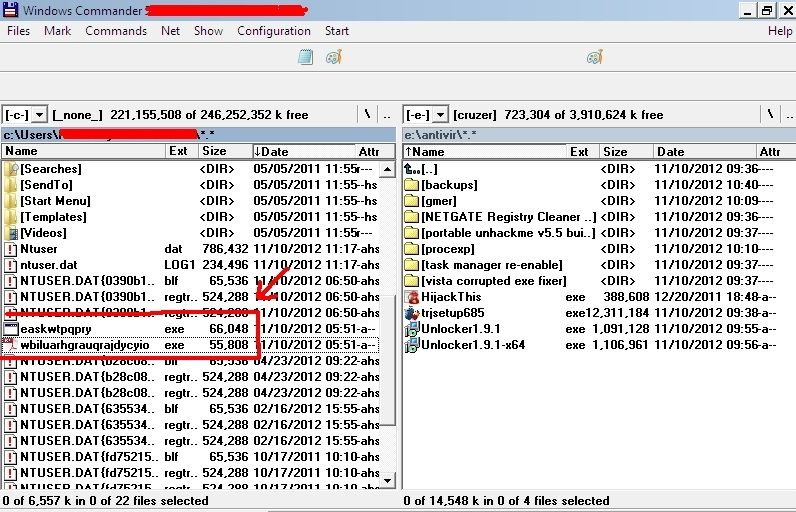The height and width of the screenshot is (512, 796).
Task: Select the HijackThis executable icon
Action: pos(411,297)
